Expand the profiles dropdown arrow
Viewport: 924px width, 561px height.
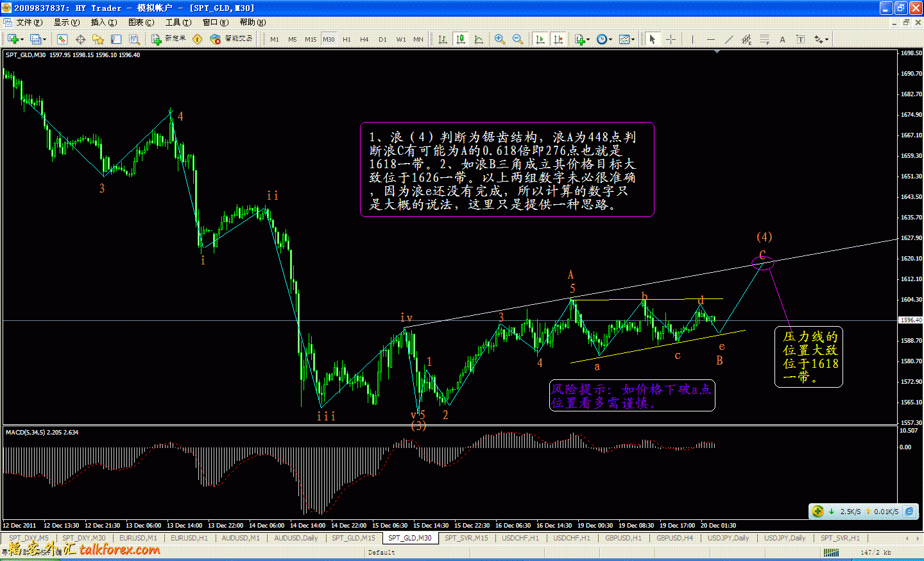pos(44,39)
